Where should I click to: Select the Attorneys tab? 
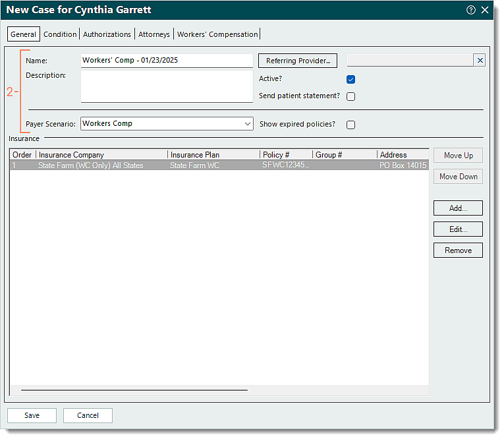(x=154, y=34)
